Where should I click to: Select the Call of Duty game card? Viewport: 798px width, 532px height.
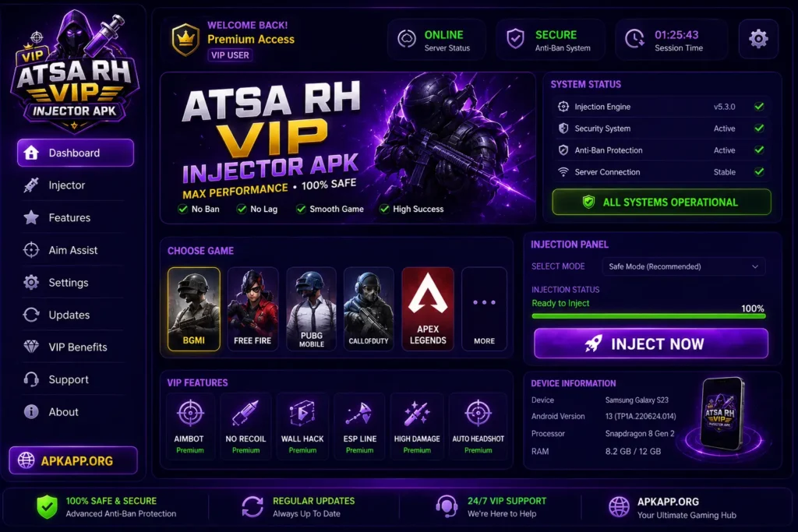click(x=369, y=309)
